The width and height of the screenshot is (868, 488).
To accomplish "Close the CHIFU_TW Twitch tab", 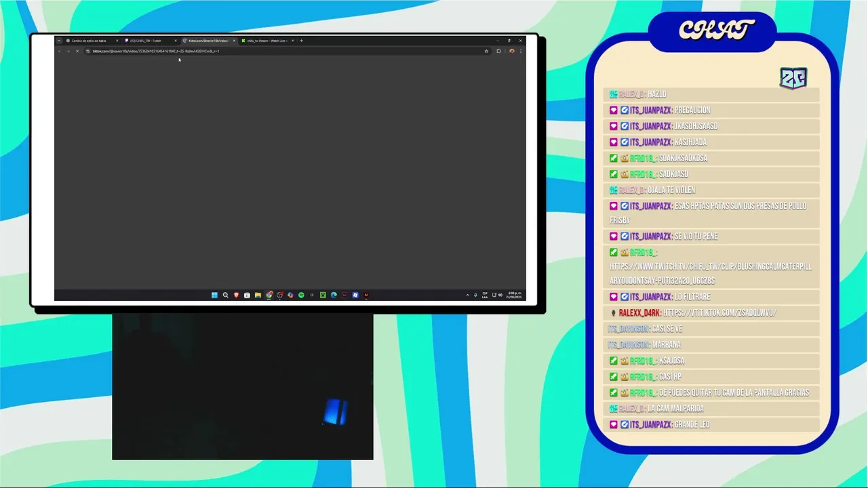I will pos(176,41).
